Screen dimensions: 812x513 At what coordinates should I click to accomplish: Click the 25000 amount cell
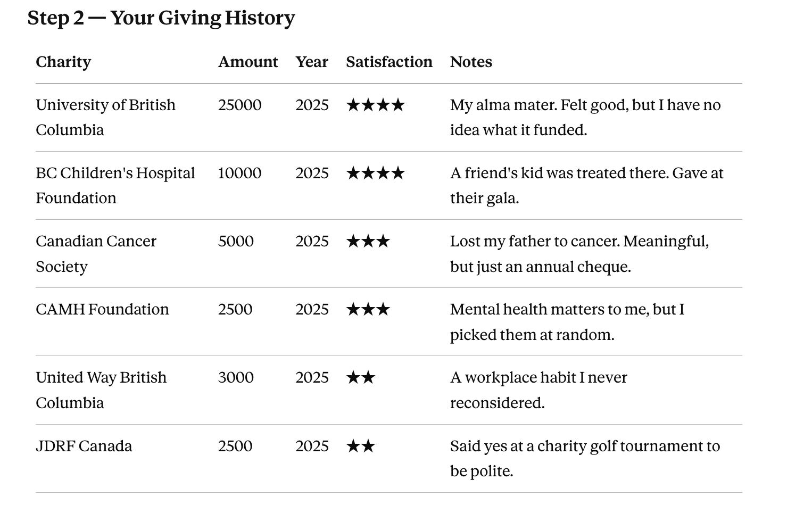[239, 105]
